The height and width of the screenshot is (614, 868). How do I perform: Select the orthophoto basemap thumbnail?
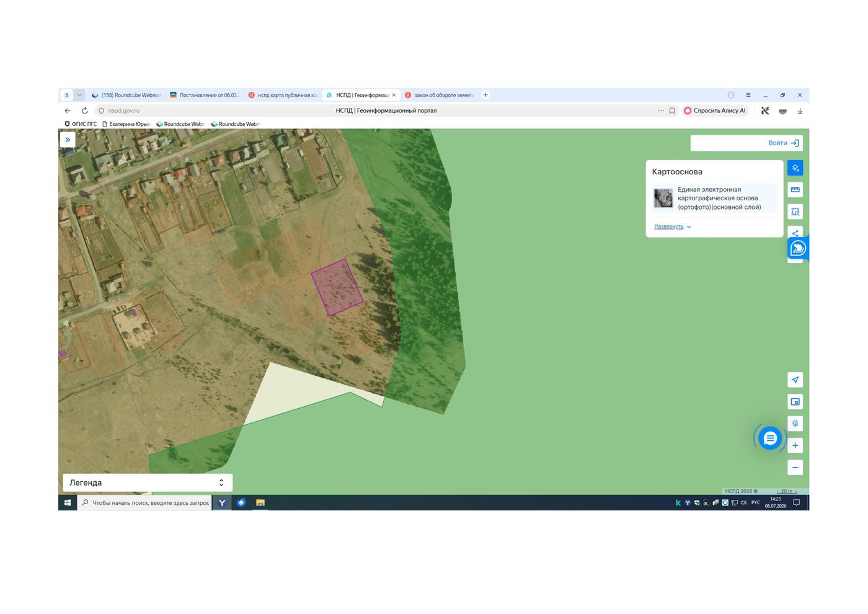tap(663, 198)
